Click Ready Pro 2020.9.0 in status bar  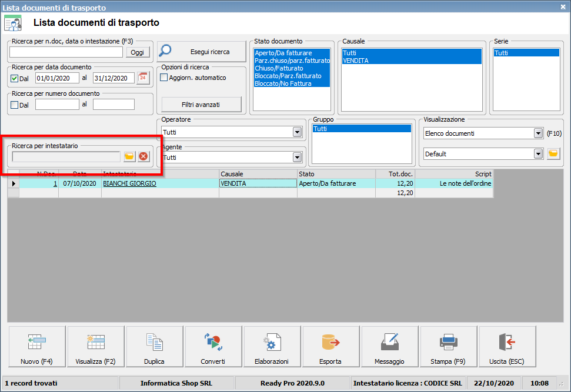point(292,383)
